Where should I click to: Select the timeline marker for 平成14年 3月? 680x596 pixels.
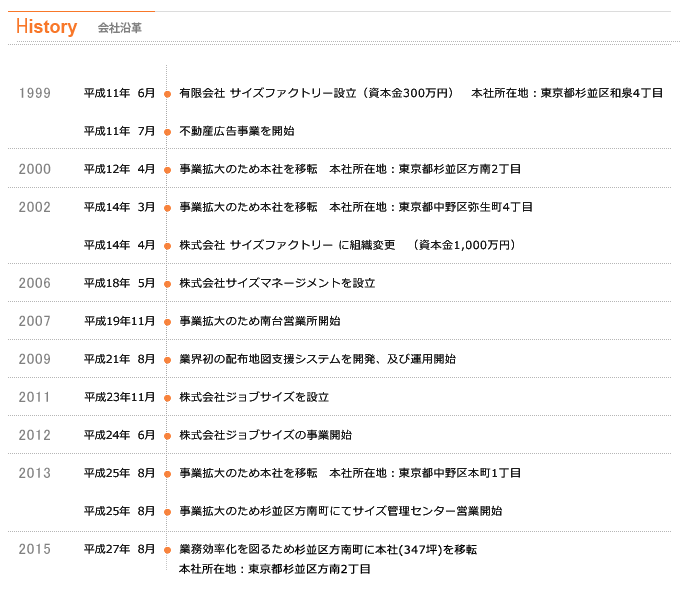pos(167,208)
